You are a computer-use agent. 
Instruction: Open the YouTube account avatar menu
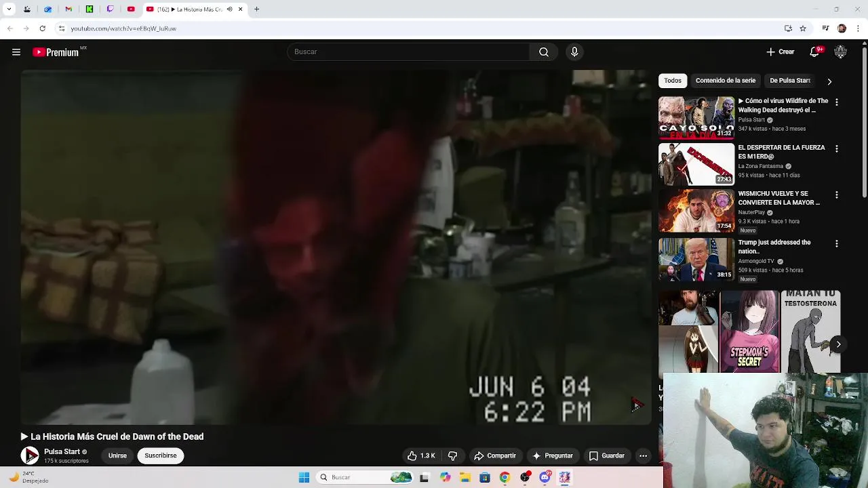pos(841,52)
